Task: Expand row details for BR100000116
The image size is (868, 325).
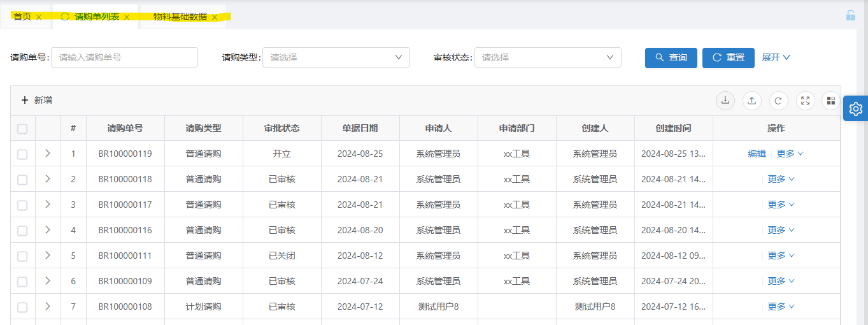Action: point(48,229)
